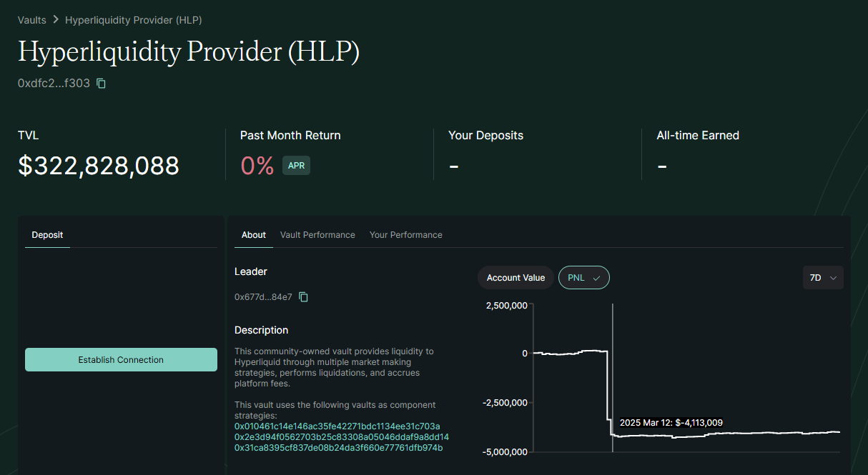Copy the leader address 0x677d...84e7
Image resolution: width=868 pixels, height=475 pixels.
click(303, 296)
